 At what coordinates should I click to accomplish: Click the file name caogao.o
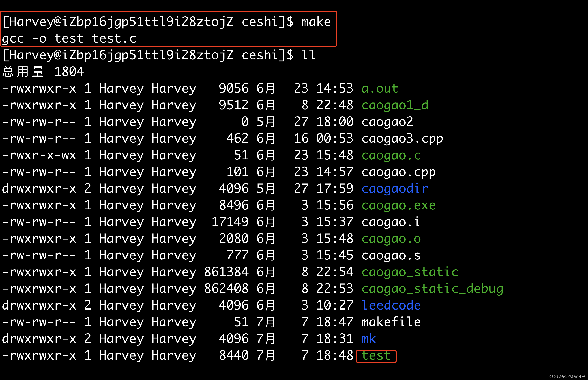point(391,239)
